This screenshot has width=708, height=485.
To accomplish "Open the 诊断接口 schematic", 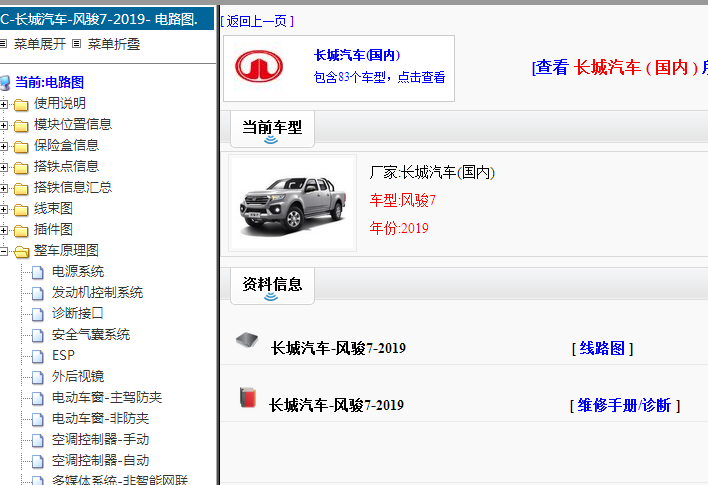I will pyautogui.click(x=78, y=313).
